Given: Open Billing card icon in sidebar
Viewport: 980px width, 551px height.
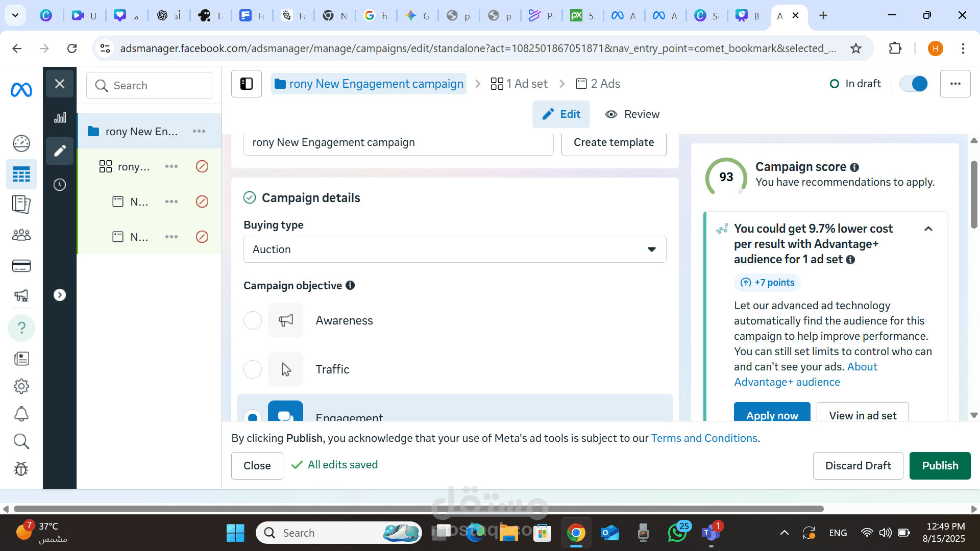Looking at the screenshot, I should (21, 266).
